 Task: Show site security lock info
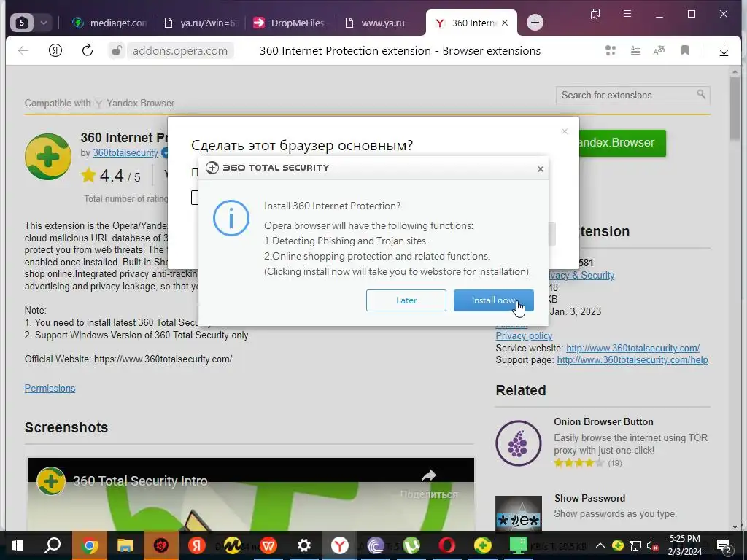pyautogui.click(x=116, y=50)
